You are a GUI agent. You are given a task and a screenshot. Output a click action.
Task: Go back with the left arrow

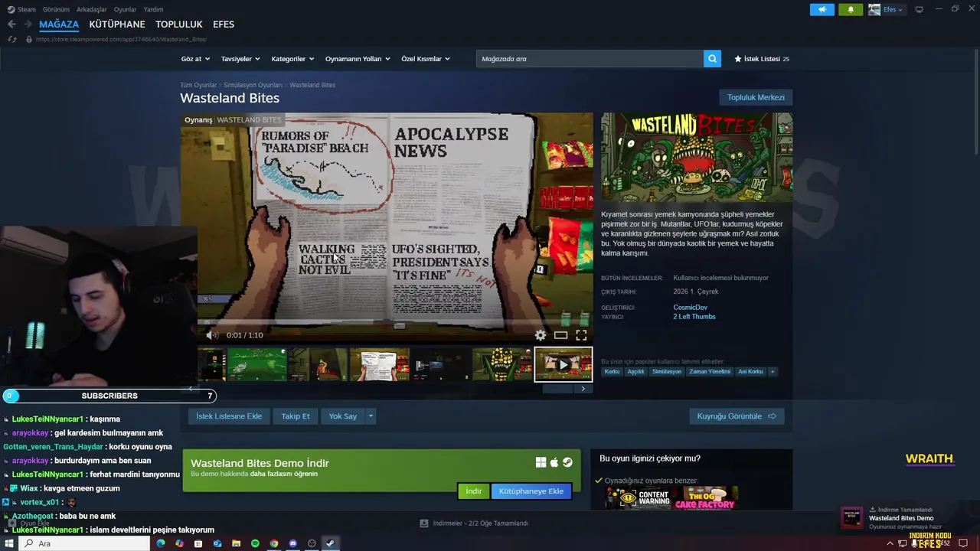[11, 24]
